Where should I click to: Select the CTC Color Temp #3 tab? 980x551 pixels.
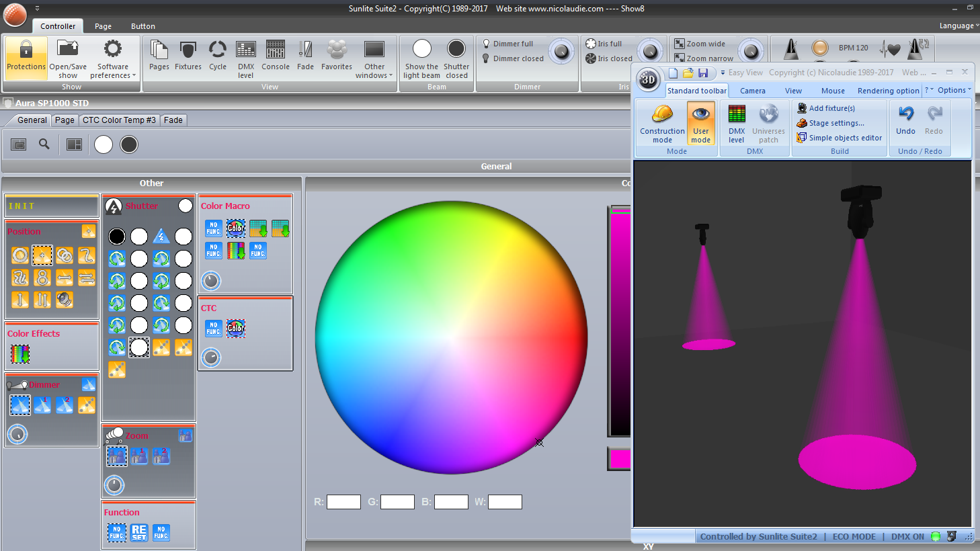coord(119,120)
